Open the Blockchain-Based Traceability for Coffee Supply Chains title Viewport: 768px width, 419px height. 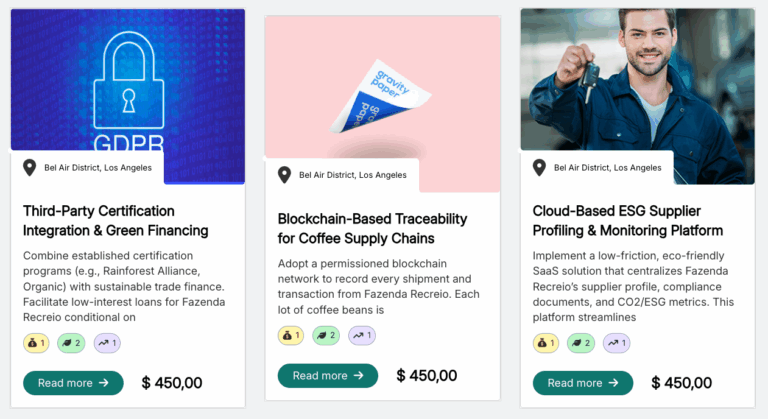click(x=372, y=227)
